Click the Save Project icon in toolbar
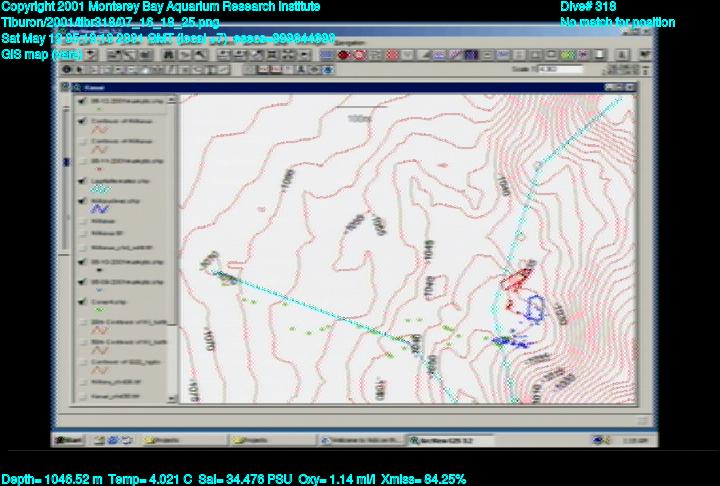Image resolution: width=720 pixels, height=486 pixels. tap(90, 54)
